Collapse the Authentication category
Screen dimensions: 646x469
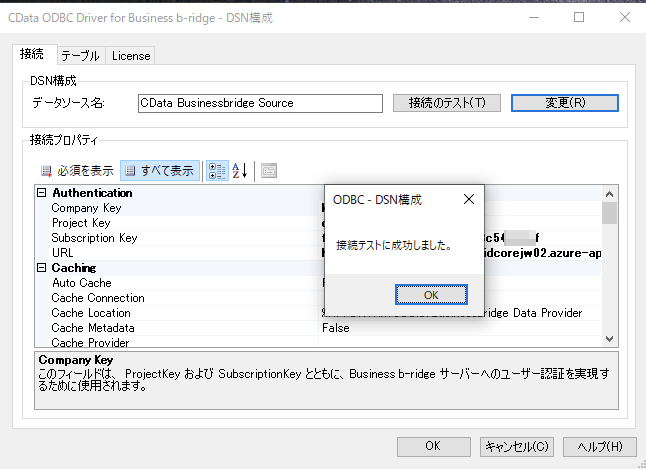point(41,192)
